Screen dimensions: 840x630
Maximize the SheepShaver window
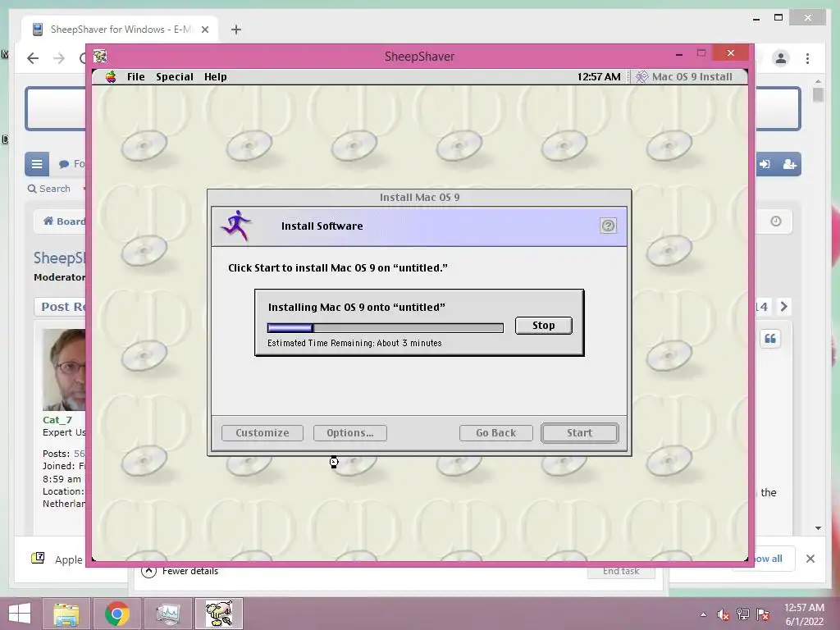pyautogui.click(x=701, y=53)
